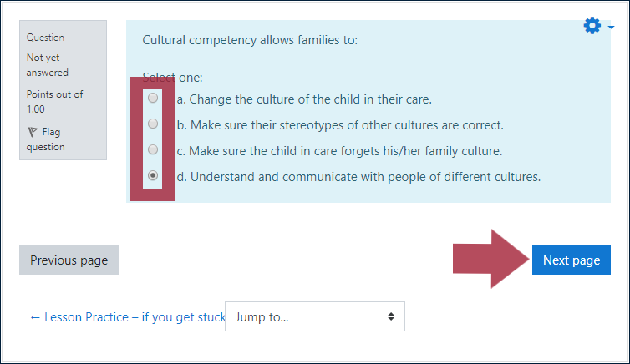
Task: Select radio button for answer a
Action: pos(153,98)
